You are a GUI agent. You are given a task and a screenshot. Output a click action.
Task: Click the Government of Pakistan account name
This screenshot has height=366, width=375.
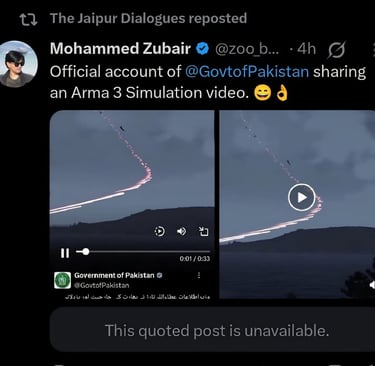pos(114,275)
